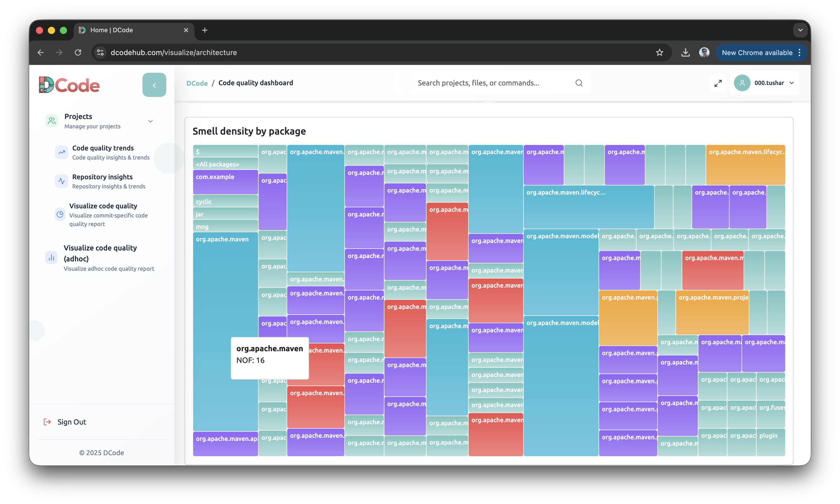Viewport: 840px width, 504px height.
Task: Open the Chrome three-dot menu
Action: 799,52
